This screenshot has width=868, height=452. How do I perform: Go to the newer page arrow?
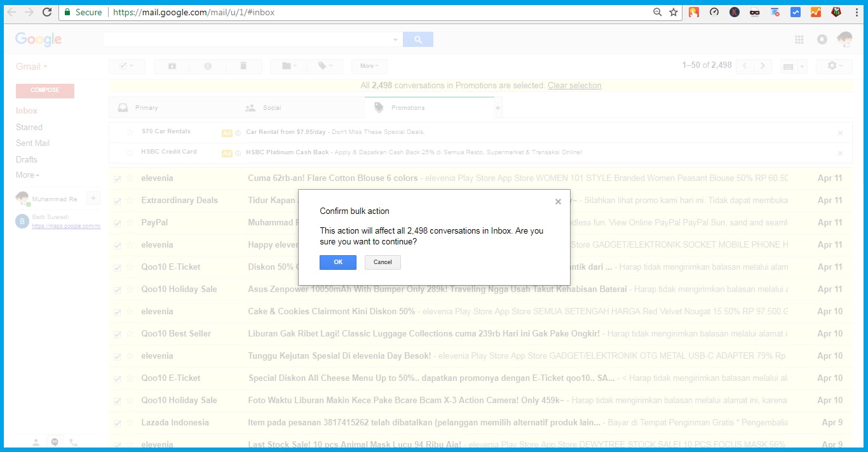(x=745, y=66)
